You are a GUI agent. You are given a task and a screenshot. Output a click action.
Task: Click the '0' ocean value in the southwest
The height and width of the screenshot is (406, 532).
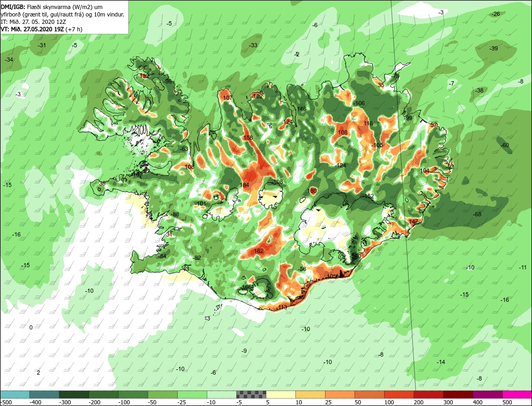31,327
